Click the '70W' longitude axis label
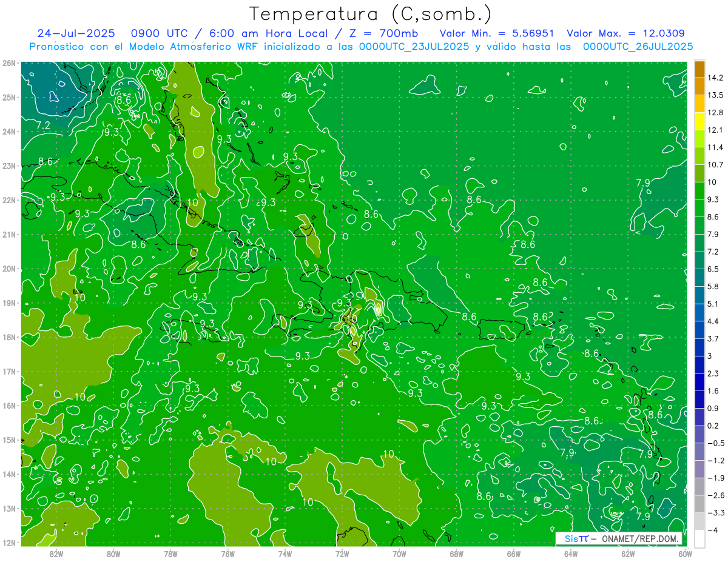Screen dimensions: 728x562 (x=399, y=553)
